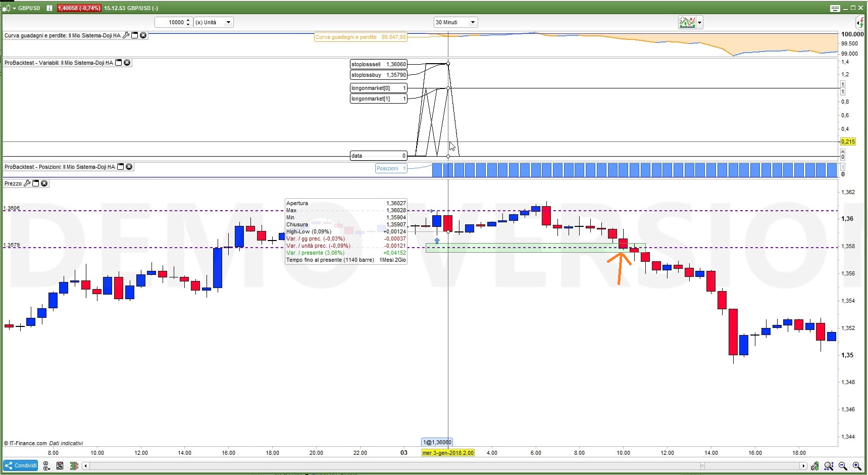Open Prezzo panel wrench settings

click(x=27, y=183)
